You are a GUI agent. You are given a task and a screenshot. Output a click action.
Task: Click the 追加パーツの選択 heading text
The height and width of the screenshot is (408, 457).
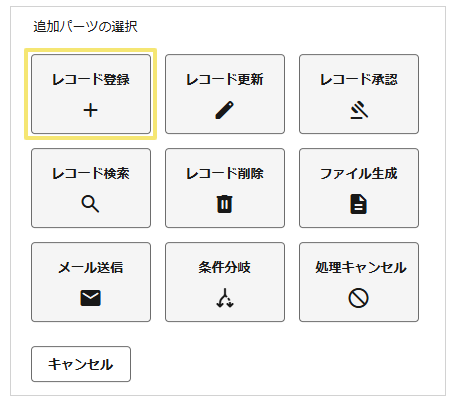85,26
